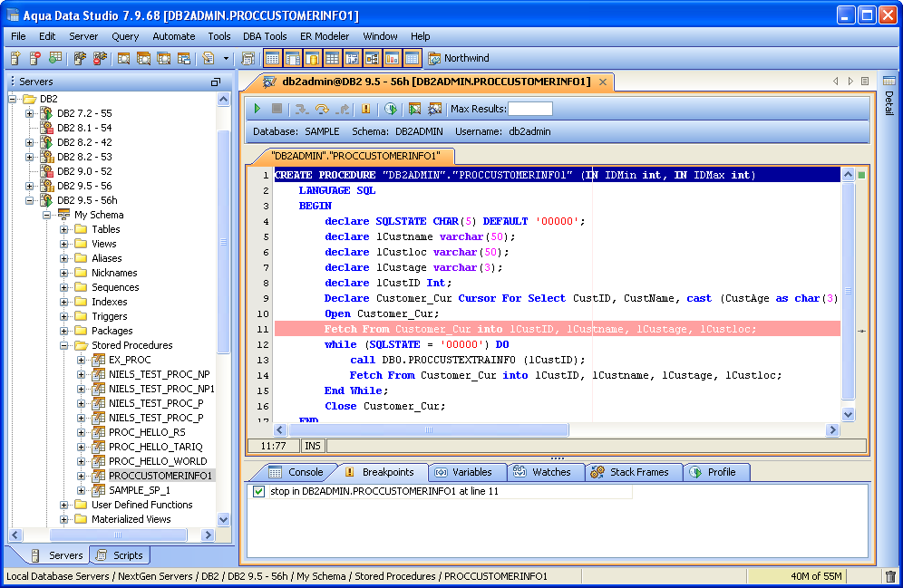This screenshot has height=588, width=903.
Task: Open the Scripts tab at bottom left
Action: [x=119, y=555]
